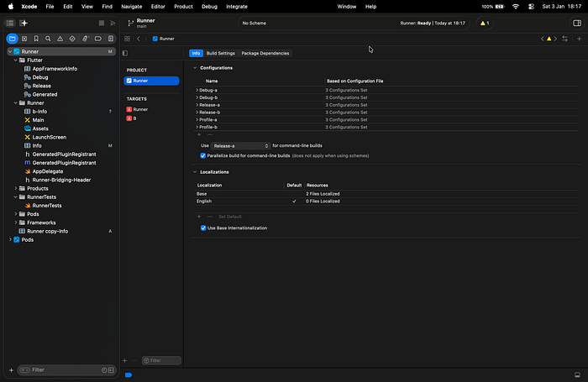This screenshot has width=588, height=382.
Task: Open the Product menu
Action: coord(183,7)
